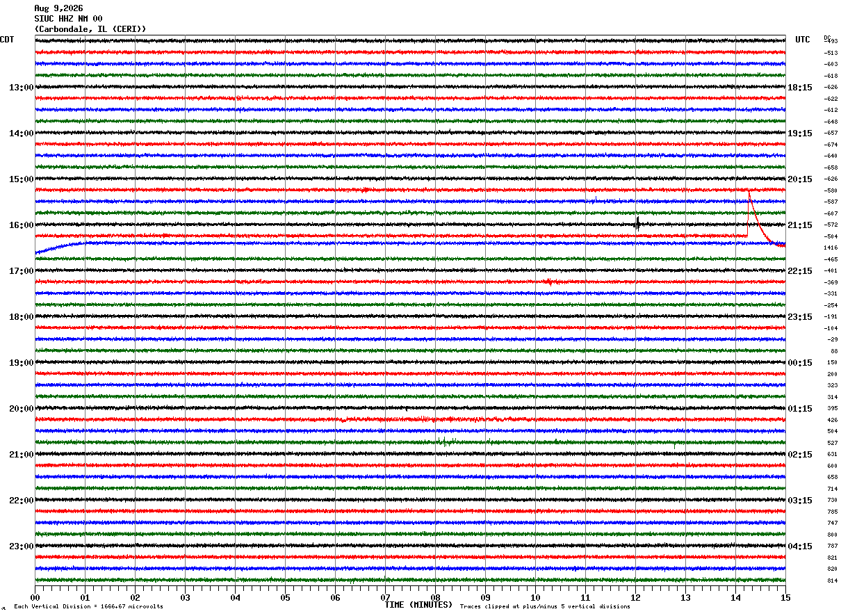The height and width of the screenshot is (616, 841).
Task: Select the TIME (MINUTES) axis label
Action: click(x=418, y=605)
